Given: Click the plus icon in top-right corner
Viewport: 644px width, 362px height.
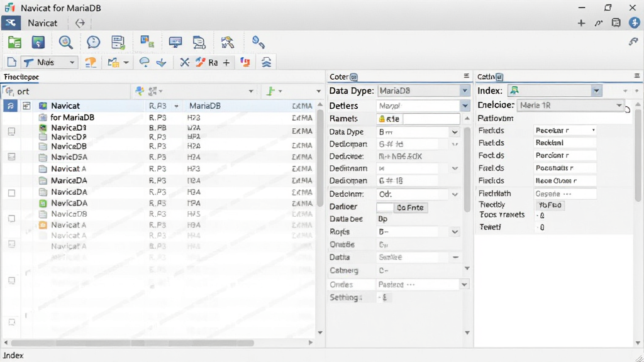Looking at the screenshot, I should point(581,23).
